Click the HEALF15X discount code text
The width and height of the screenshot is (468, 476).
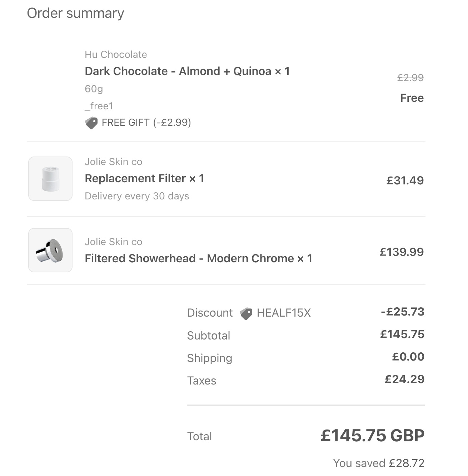tap(284, 313)
